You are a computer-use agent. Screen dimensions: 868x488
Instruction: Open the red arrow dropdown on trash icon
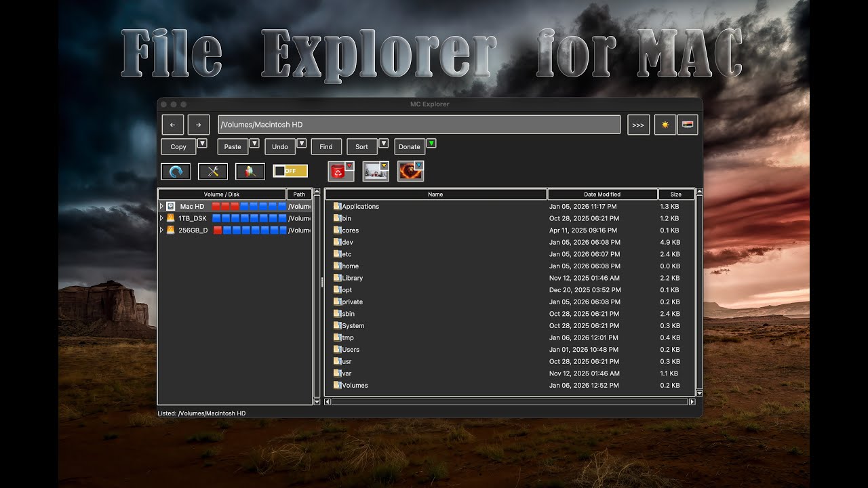point(350,165)
